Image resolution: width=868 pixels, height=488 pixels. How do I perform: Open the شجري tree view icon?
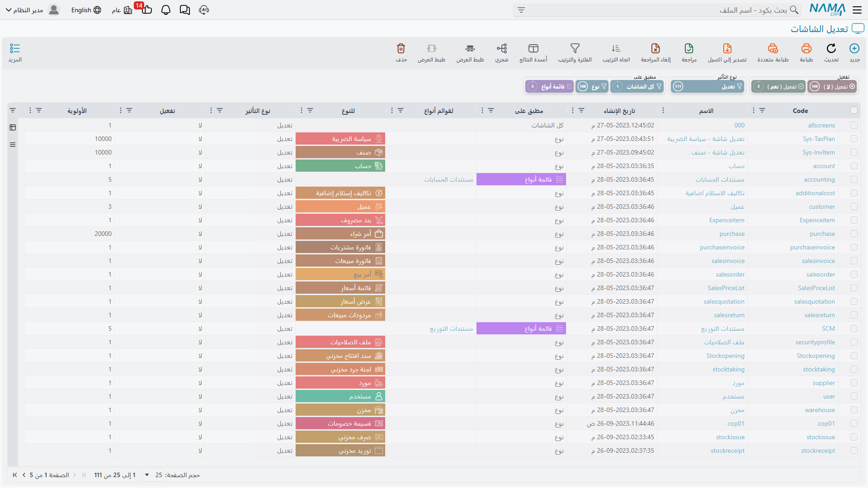click(501, 48)
